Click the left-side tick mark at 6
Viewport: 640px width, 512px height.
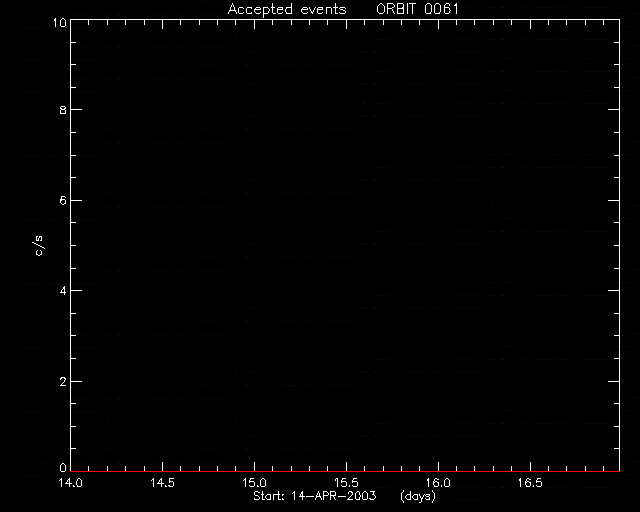tap(76, 200)
